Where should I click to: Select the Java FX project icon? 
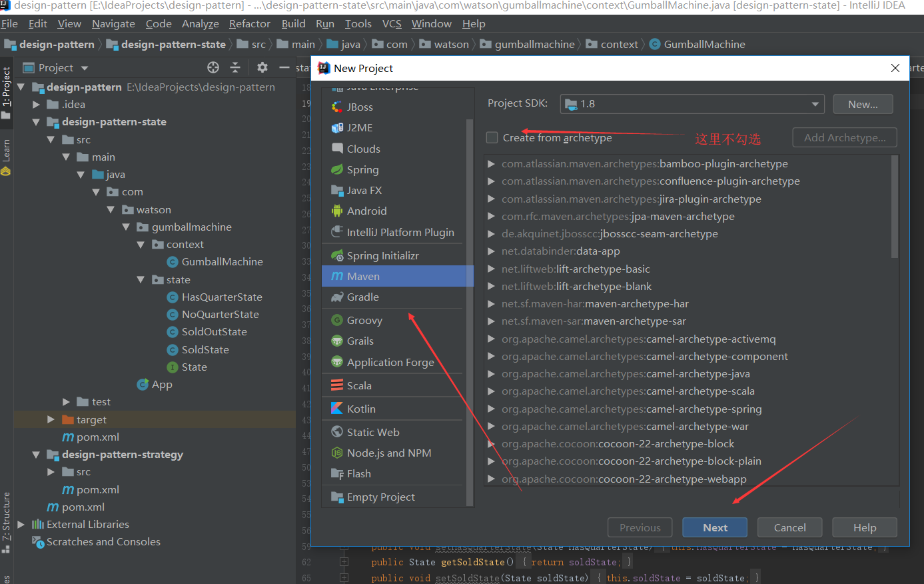pos(337,190)
